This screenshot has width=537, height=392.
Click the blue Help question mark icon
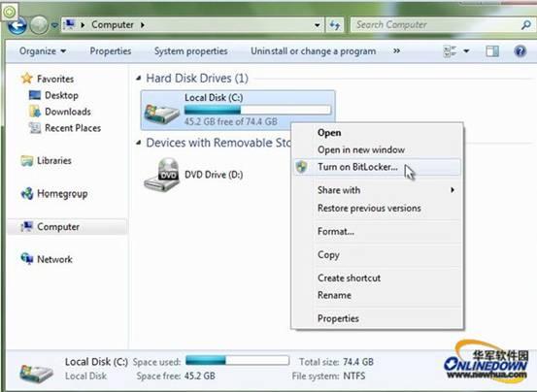520,51
